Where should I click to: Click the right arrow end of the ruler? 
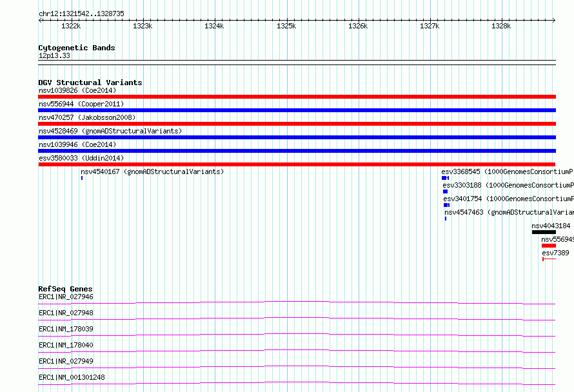coord(553,21)
